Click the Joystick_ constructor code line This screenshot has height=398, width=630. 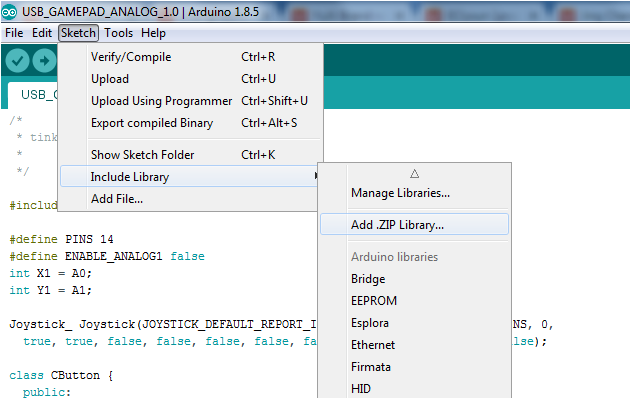163,324
